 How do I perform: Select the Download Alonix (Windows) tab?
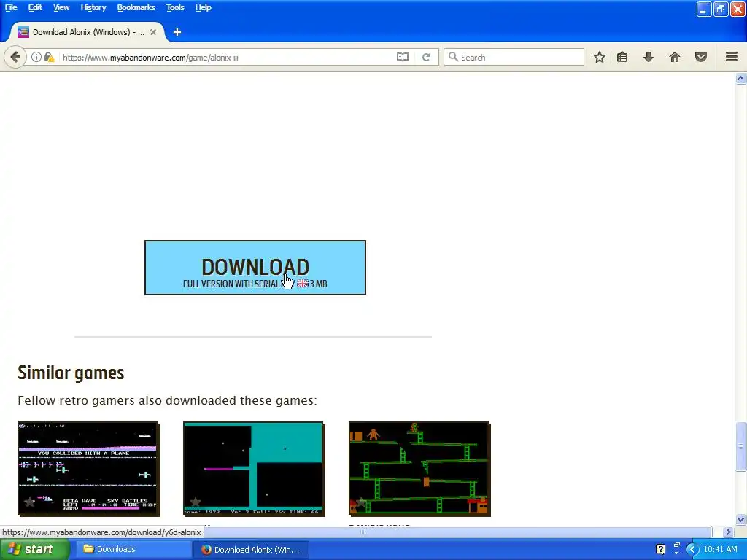click(x=88, y=32)
